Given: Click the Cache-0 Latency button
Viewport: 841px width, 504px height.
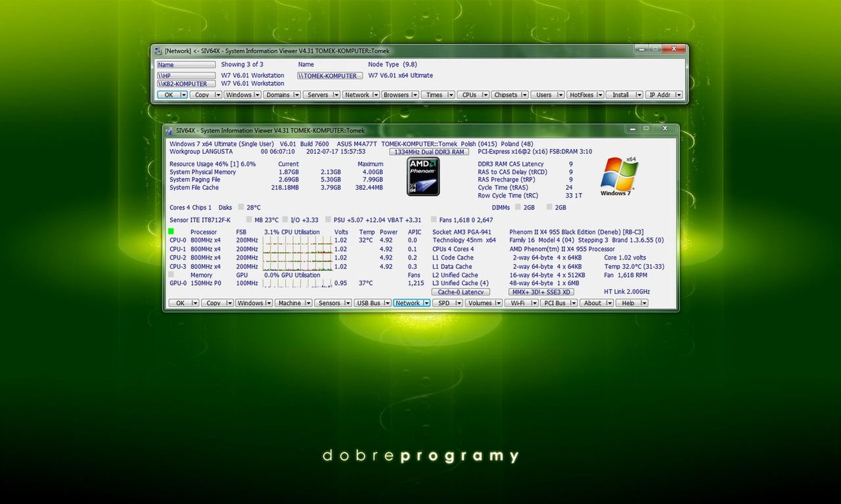Looking at the screenshot, I should click(x=461, y=292).
